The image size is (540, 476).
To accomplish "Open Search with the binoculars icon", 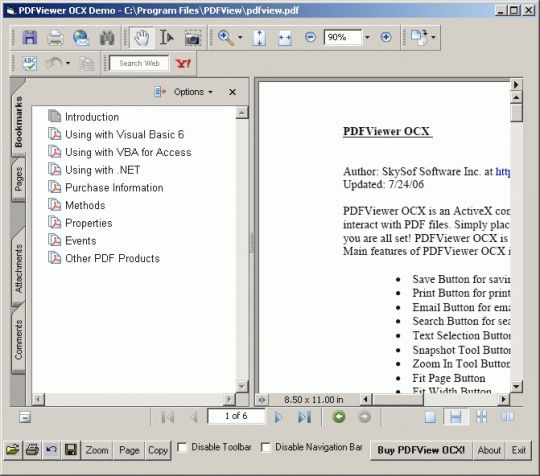I will tap(107, 38).
